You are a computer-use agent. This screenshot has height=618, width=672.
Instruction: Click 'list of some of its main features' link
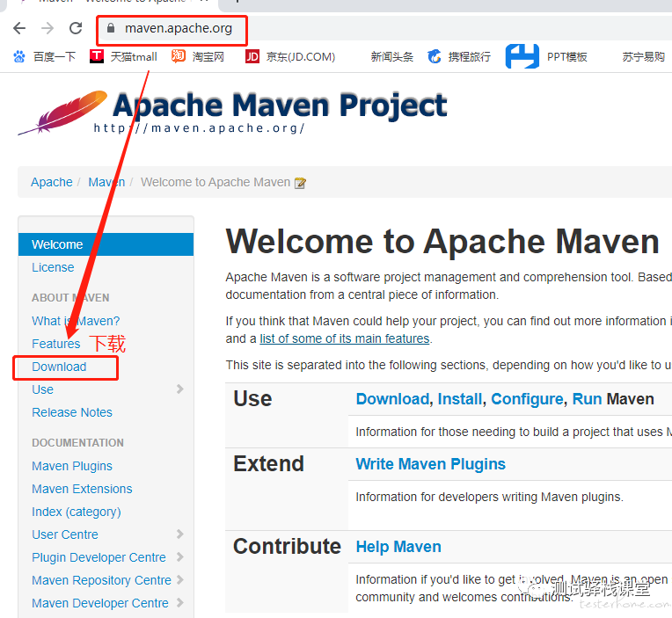click(344, 338)
